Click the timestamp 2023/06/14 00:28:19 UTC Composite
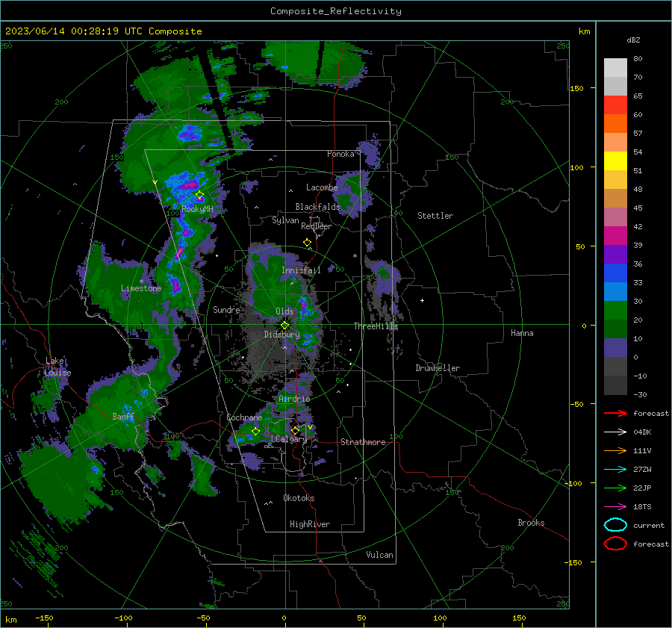 (x=103, y=31)
